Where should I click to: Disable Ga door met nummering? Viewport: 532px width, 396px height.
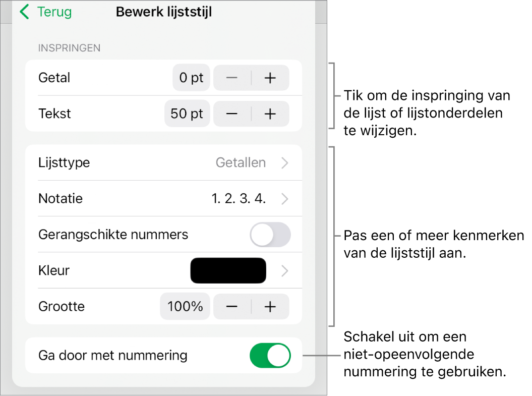click(x=270, y=355)
